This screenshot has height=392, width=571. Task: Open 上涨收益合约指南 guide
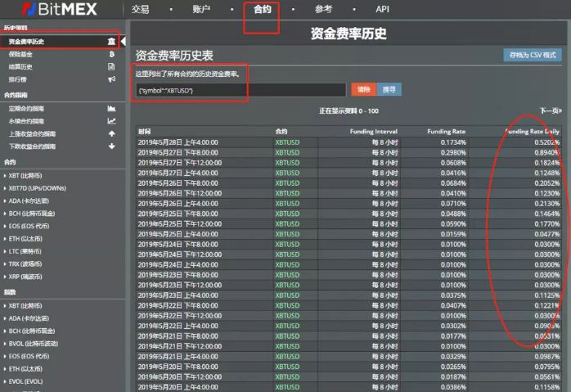(32, 133)
